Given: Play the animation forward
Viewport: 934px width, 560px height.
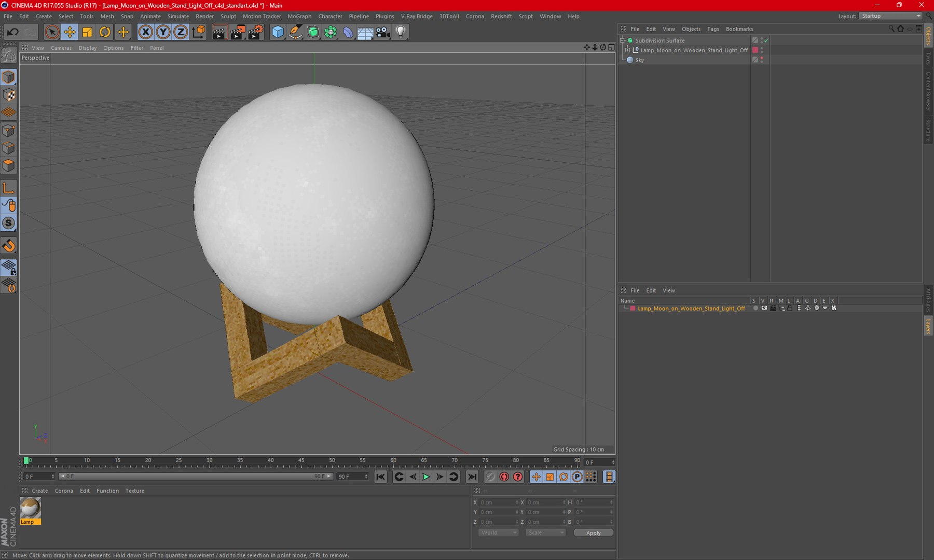Looking at the screenshot, I should click(x=426, y=477).
